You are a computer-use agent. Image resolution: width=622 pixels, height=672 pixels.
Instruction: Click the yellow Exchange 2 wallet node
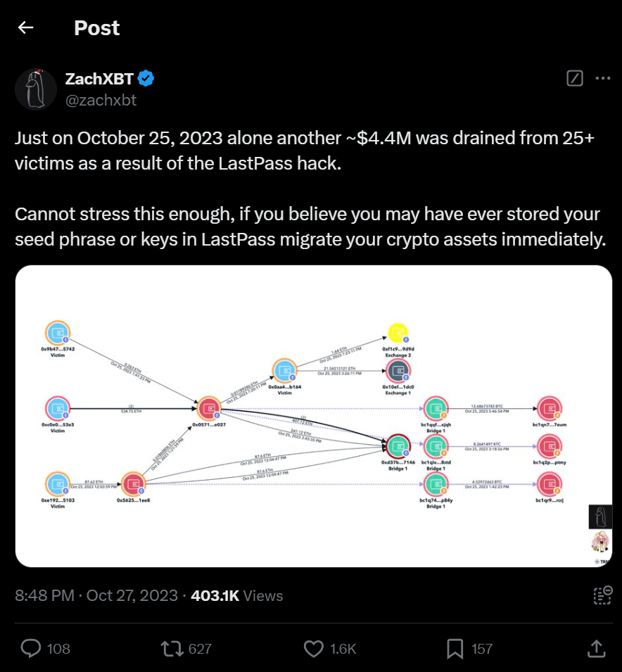398,332
